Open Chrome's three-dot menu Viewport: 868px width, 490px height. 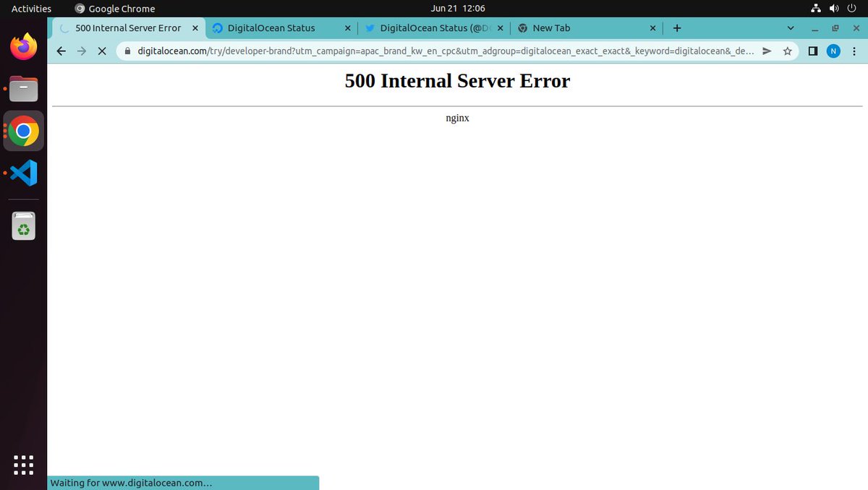pos(854,51)
